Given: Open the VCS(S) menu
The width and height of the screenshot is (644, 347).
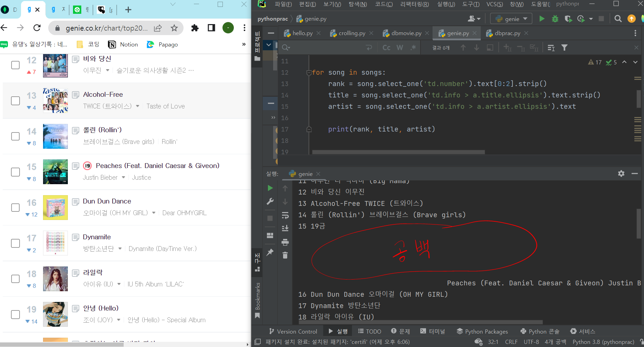Looking at the screenshot, I should click(495, 4).
